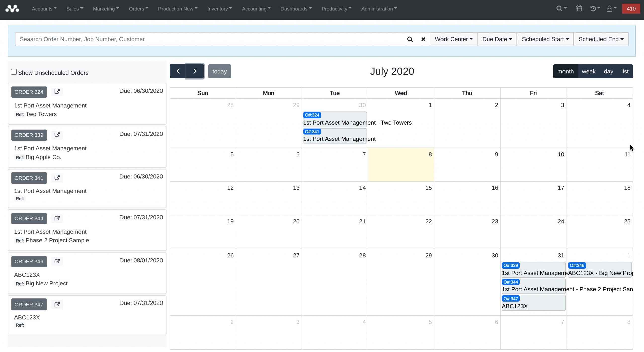Viewport: 644px width, 352px height.
Task: Open Order 346 external link icon
Action: (x=57, y=261)
